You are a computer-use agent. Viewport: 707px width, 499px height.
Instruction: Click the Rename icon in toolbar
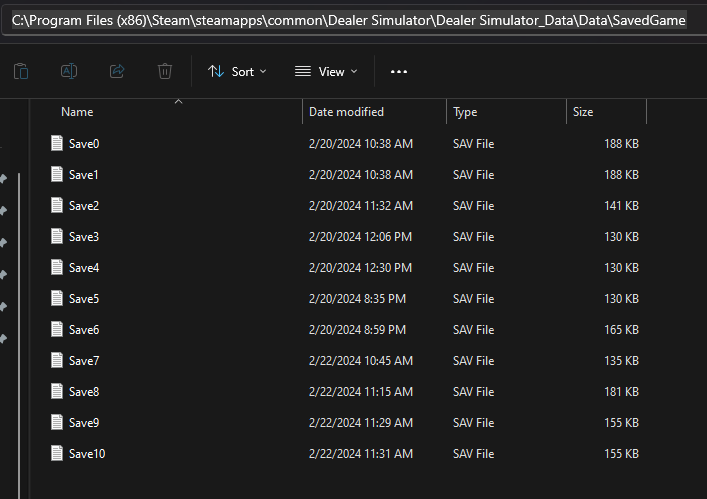tap(69, 71)
